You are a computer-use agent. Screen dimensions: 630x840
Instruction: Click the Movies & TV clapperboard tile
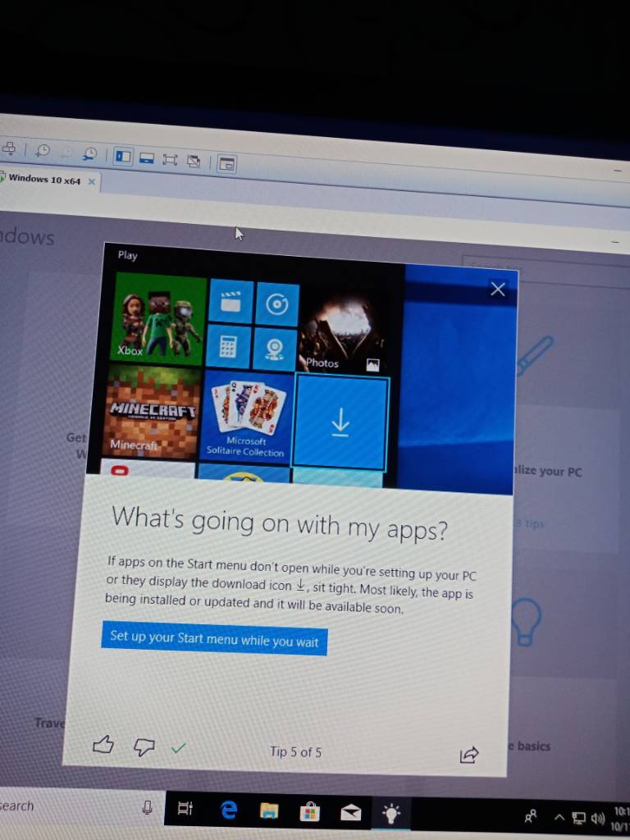point(231,302)
